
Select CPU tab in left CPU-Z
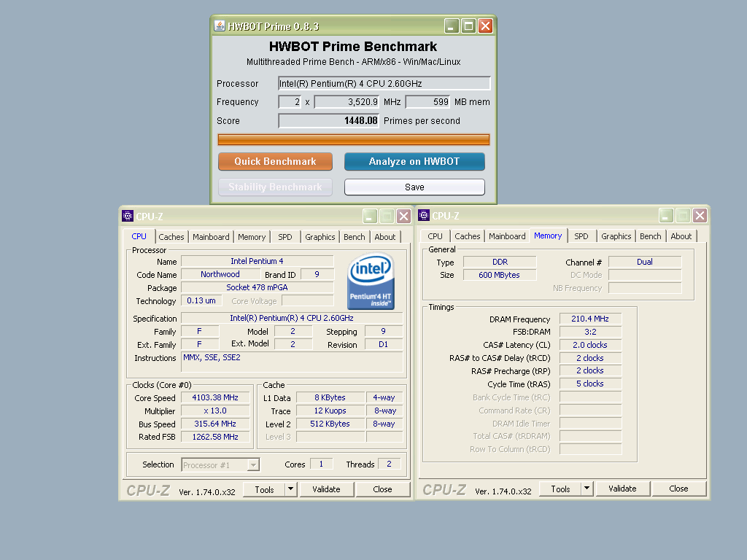[x=139, y=236]
